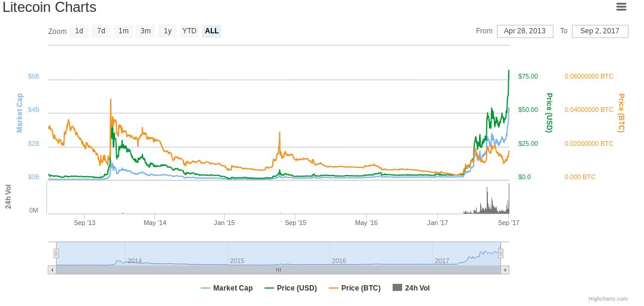
Task: Click the 2015 label in navigator
Action: pyautogui.click(x=237, y=261)
